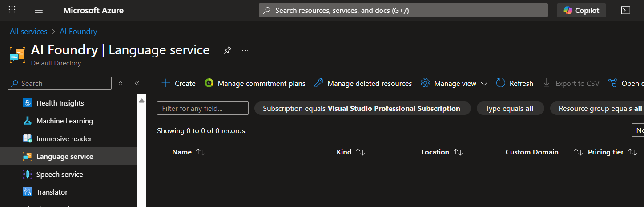This screenshot has width=644, height=207.
Task: Click the Microsoft Azure home title
Action: pos(93,10)
